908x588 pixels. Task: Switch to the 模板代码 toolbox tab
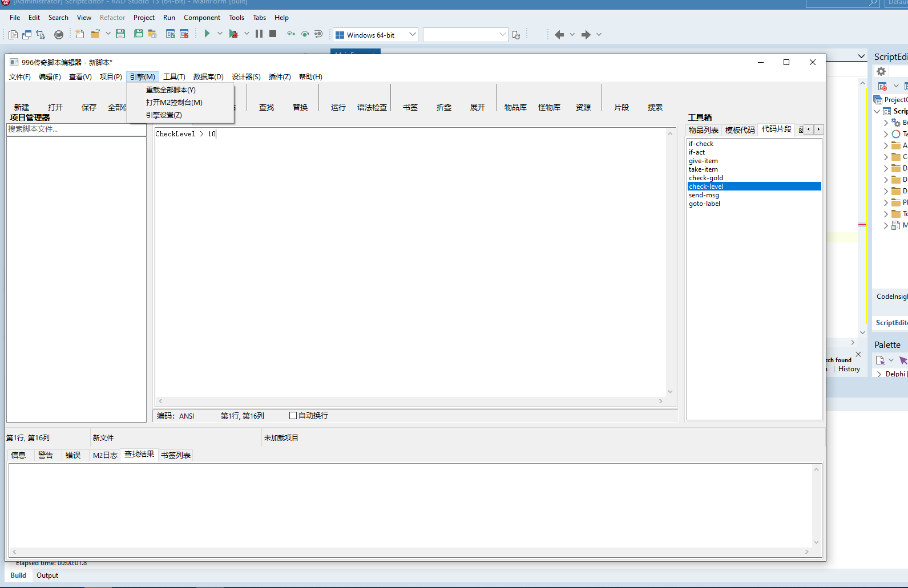[740, 130]
